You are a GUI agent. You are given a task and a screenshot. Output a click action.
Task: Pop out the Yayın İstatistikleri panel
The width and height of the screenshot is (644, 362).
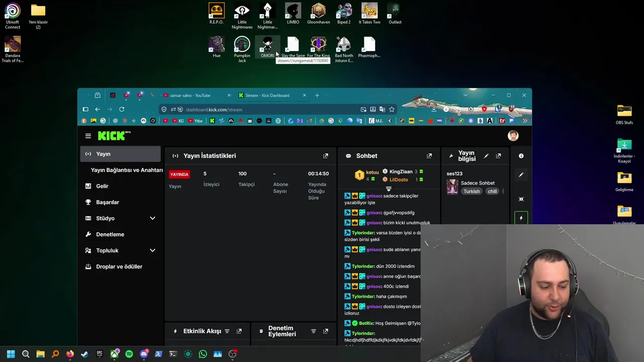pyautogui.click(x=326, y=156)
